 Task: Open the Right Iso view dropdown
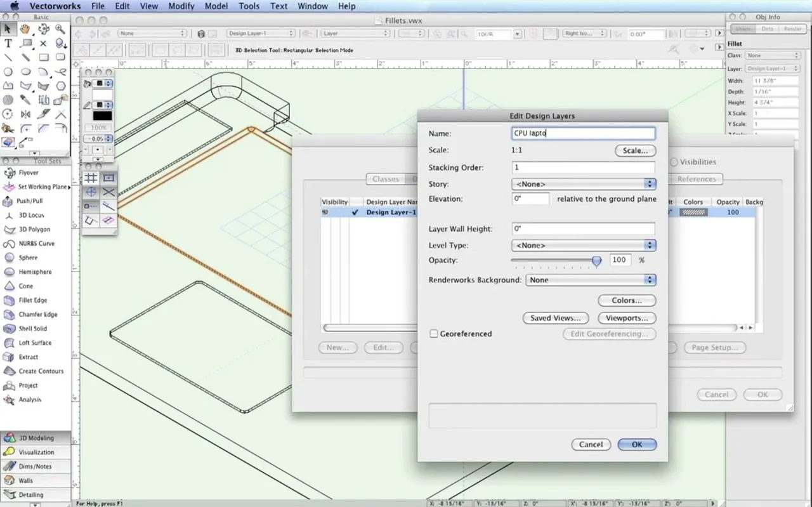(x=584, y=34)
